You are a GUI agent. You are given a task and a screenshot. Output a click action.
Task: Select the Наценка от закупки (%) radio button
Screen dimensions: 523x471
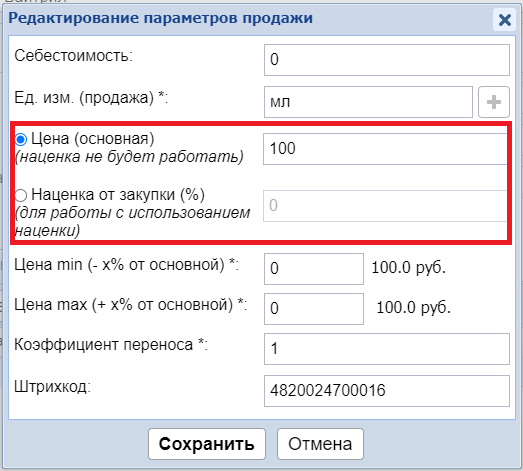tap(21, 195)
